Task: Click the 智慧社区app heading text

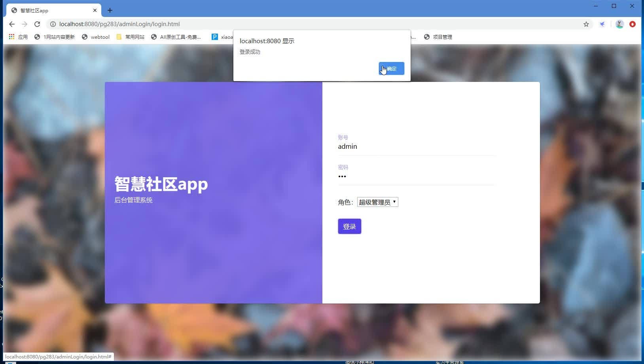Action: pyautogui.click(x=161, y=184)
